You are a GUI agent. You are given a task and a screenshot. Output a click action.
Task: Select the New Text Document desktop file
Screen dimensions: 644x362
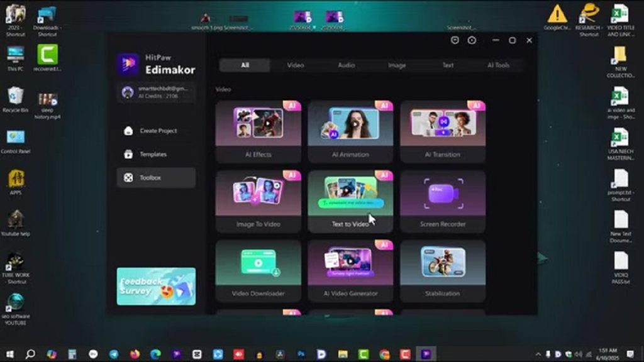pos(621,226)
